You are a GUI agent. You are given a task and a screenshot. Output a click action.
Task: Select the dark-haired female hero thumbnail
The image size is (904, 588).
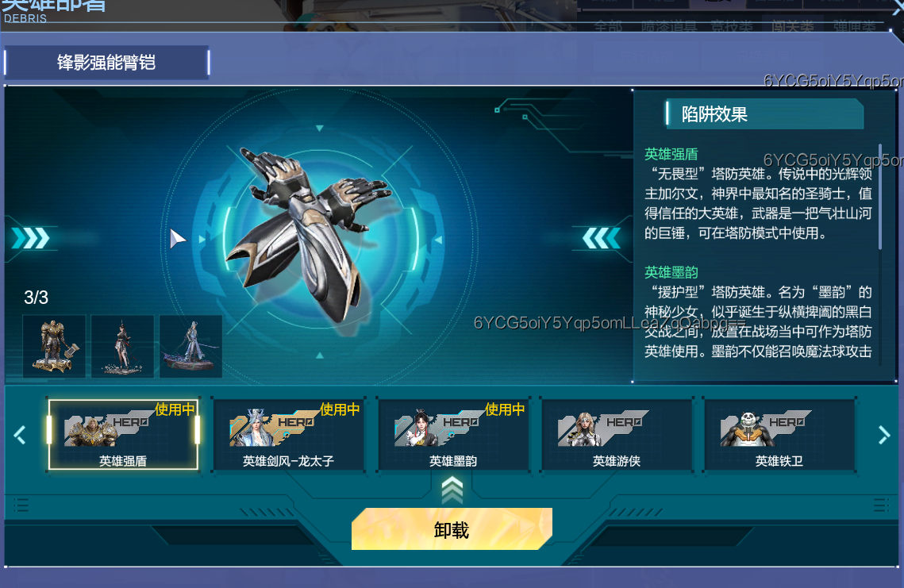[122, 346]
